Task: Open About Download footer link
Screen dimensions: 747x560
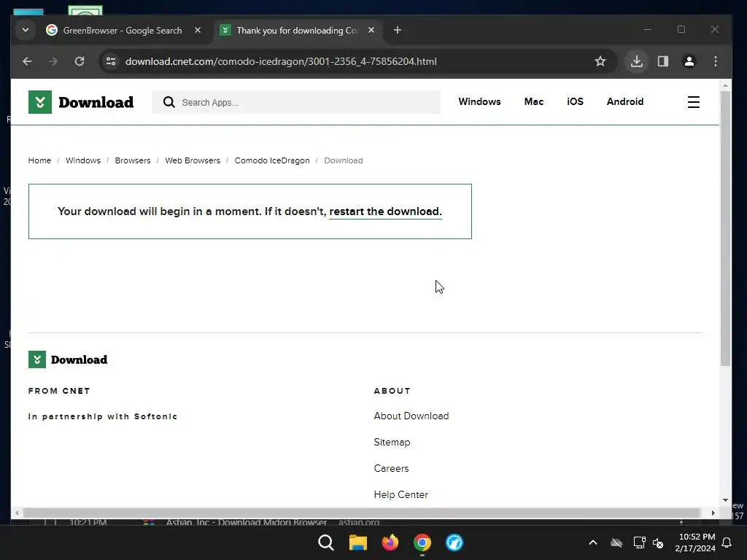Action: coord(411,416)
